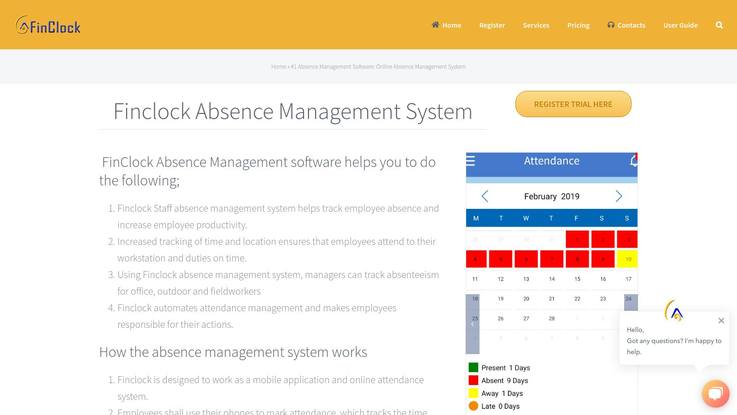
Task: Click the FinClock logo
Action: click(48, 25)
